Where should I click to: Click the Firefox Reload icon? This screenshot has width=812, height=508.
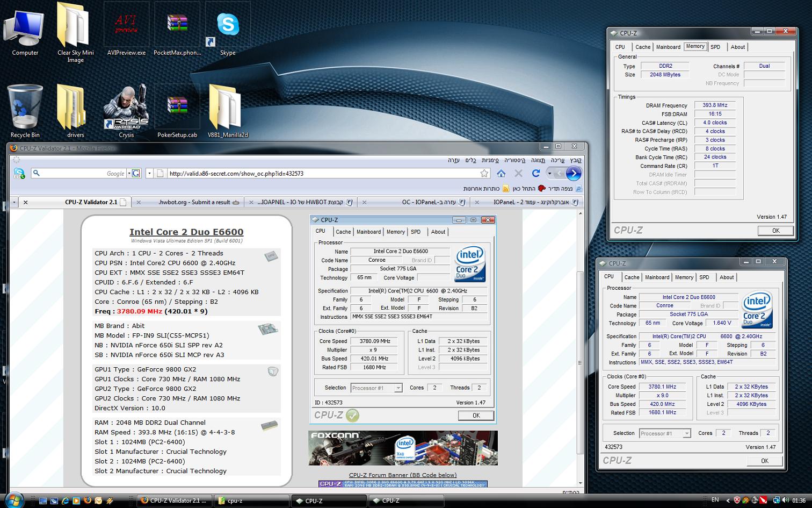[x=535, y=173]
